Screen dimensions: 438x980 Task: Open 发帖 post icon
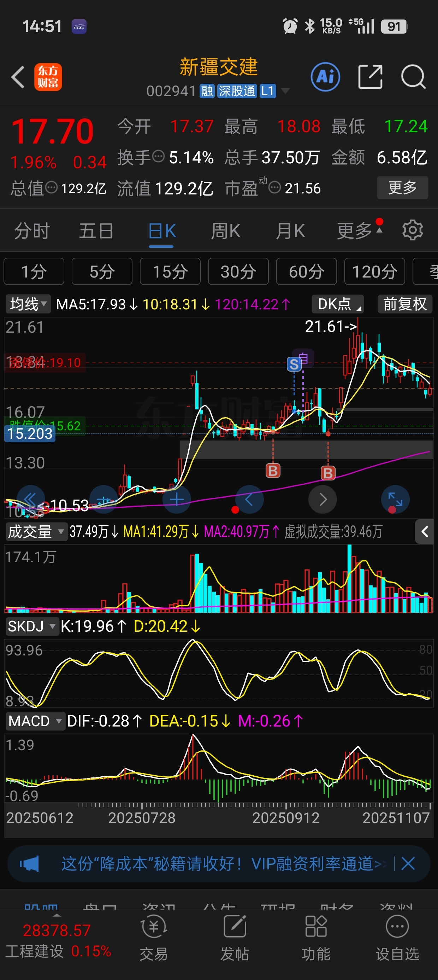tap(235, 938)
